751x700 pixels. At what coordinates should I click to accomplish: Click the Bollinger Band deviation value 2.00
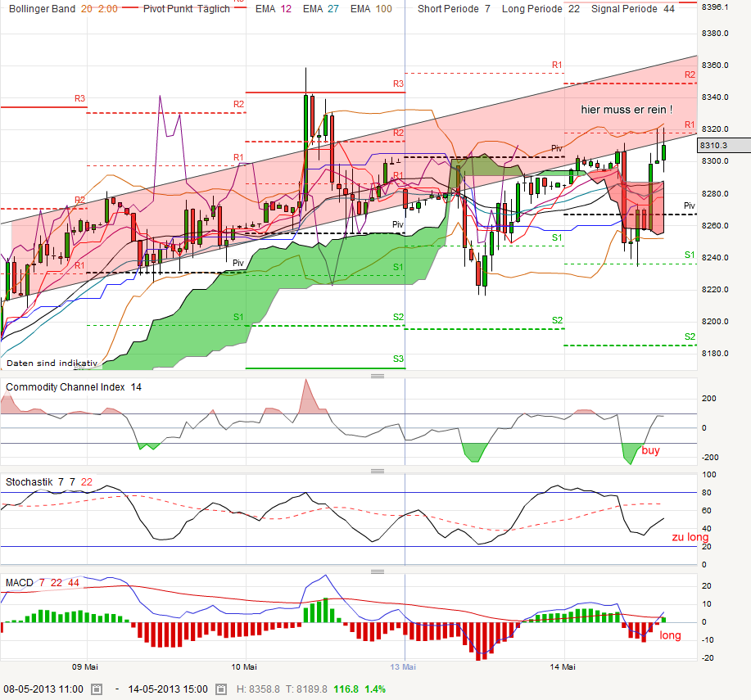click(108, 9)
